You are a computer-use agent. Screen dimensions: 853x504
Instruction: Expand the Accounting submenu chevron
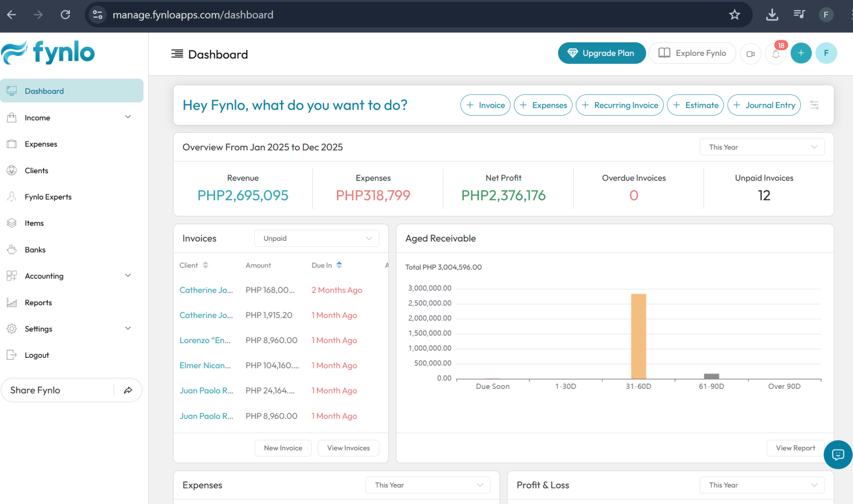click(128, 275)
